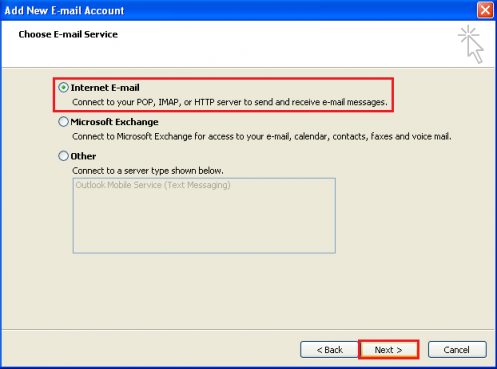Click 'Connect to a server type shown below' text
The image size is (497, 369).
click(148, 171)
